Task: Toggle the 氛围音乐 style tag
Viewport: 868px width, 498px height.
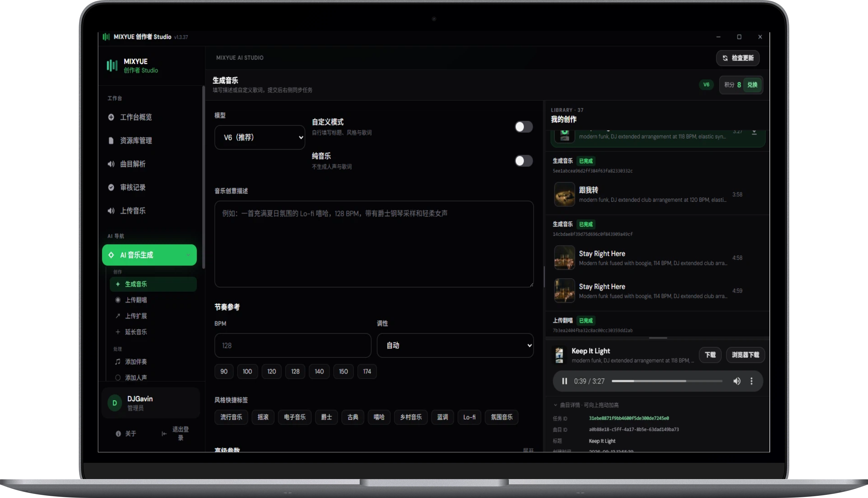Action: tap(502, 417)
